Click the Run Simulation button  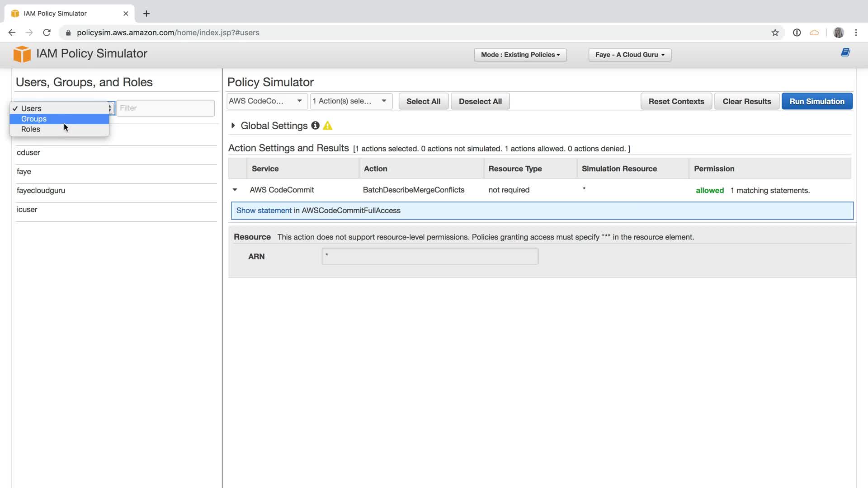[816, 101]
